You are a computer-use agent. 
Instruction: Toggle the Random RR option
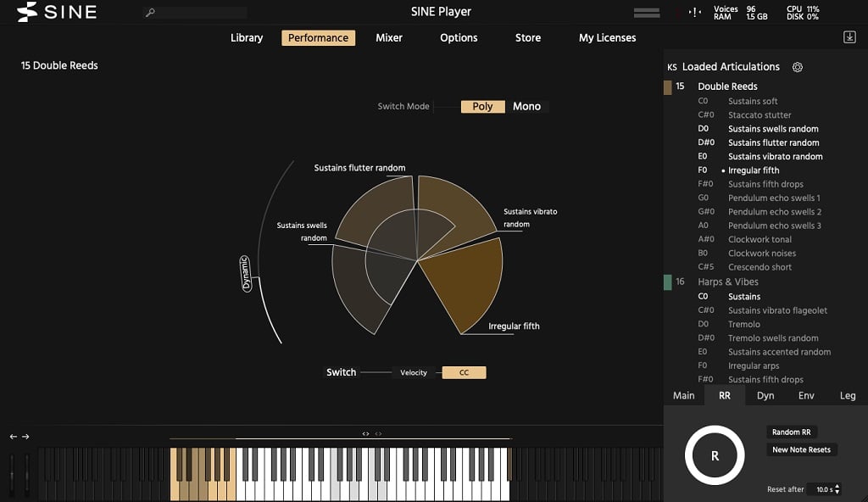pyautogui.click(x=792, y=432)
